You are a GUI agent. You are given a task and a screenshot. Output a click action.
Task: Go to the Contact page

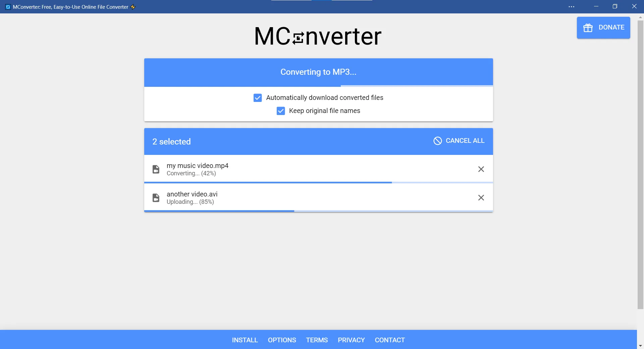point(390,340)
